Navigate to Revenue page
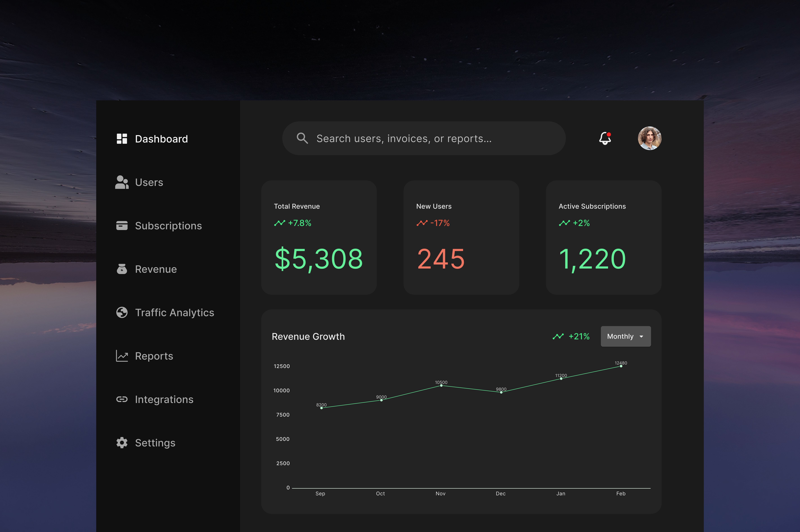Viewport: 800px width, 532px height. coord(146,269)
